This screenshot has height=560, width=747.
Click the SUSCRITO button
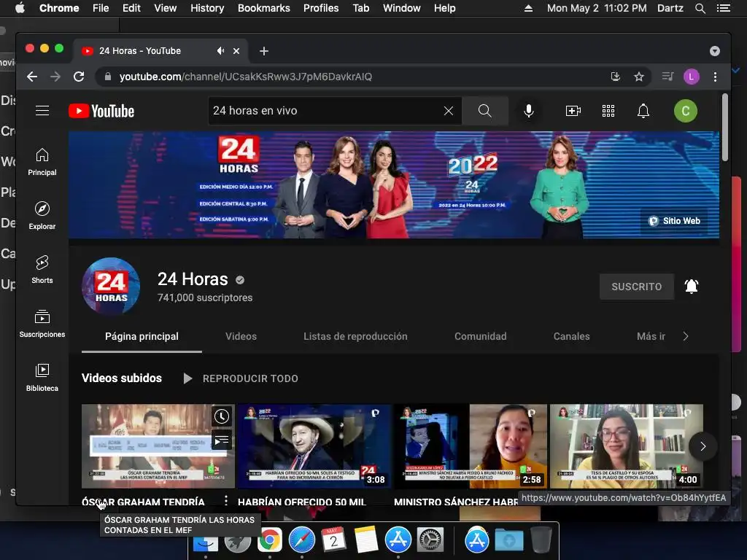pyautogui.click(x=636, y=287)
